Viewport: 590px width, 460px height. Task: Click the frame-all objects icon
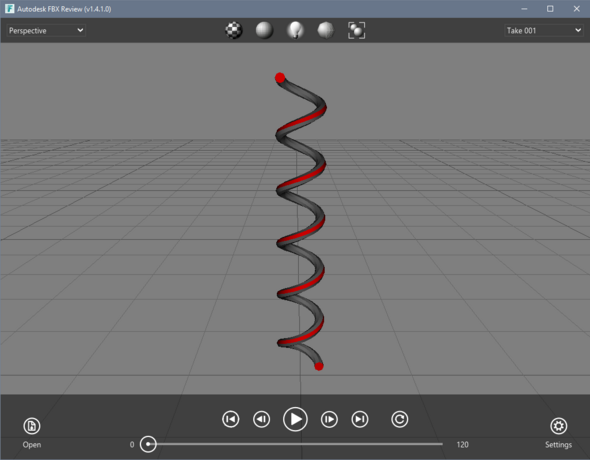coord(356,30)
